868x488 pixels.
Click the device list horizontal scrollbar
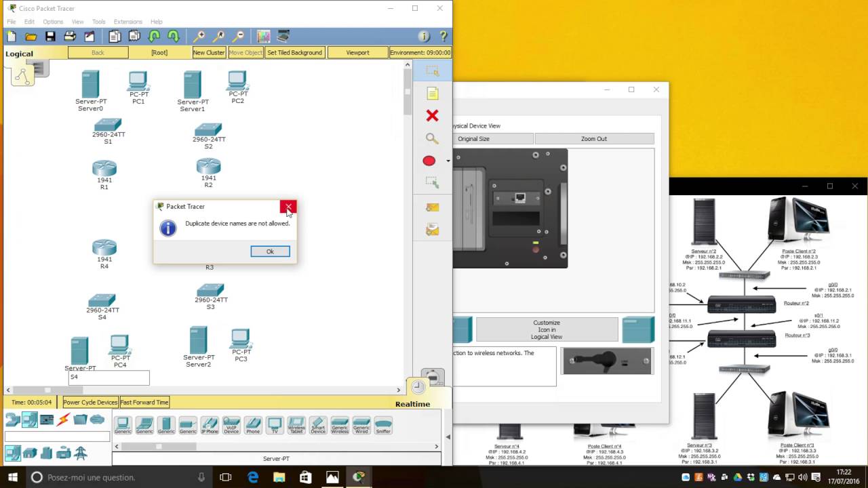pyautogui.click(x=276, y=446)
